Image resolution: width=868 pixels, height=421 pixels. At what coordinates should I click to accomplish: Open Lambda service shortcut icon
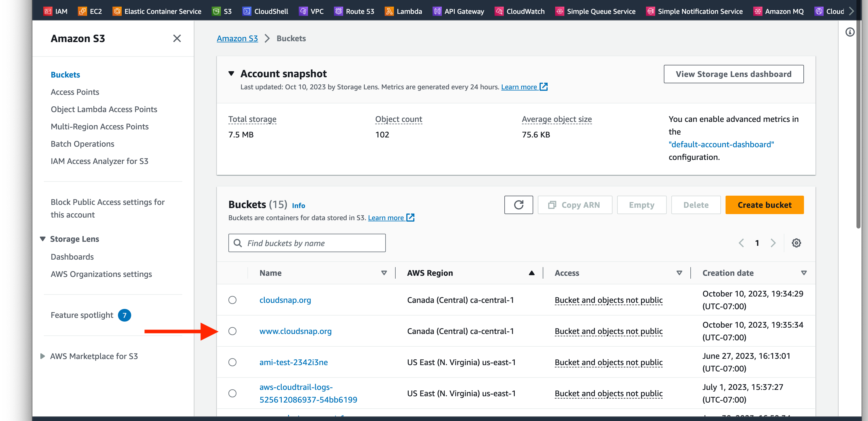[389, 11]
